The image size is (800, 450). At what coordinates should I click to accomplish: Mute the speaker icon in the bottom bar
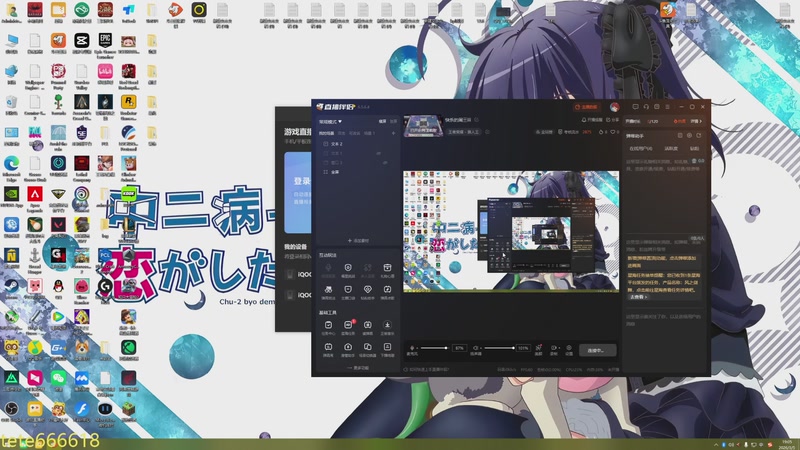coord(476,348)
